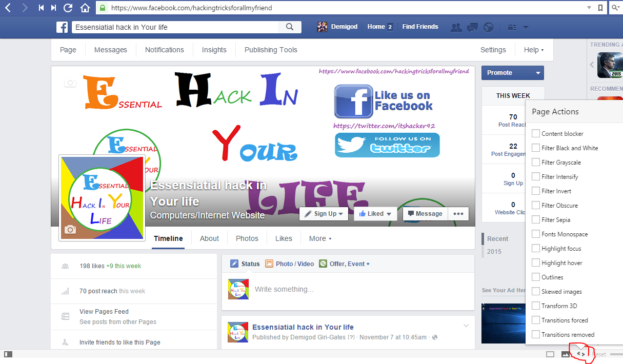Click the zoom slider in status bar
Viewport: 623px width, 364px height.
point(617,354)
